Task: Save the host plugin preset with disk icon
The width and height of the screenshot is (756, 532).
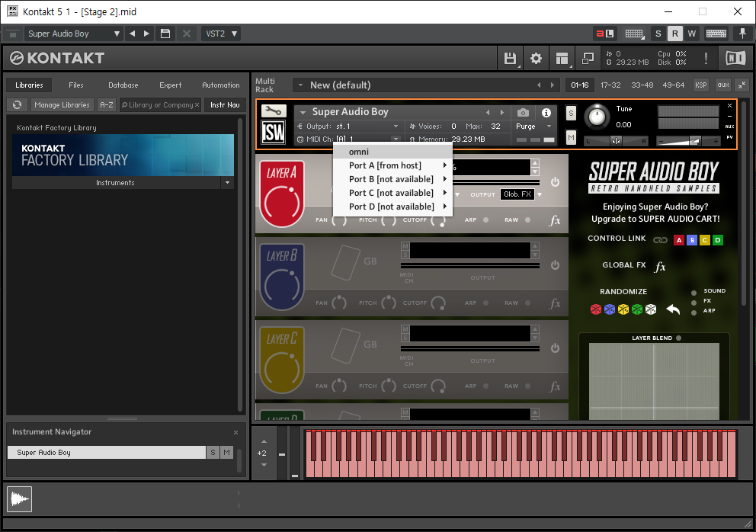Action: (165, 34)
